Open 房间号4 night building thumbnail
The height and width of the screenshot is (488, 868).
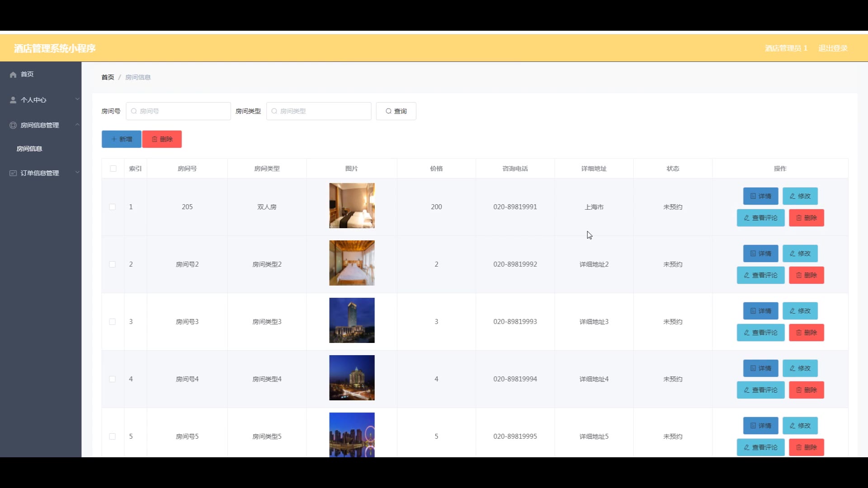352,378
